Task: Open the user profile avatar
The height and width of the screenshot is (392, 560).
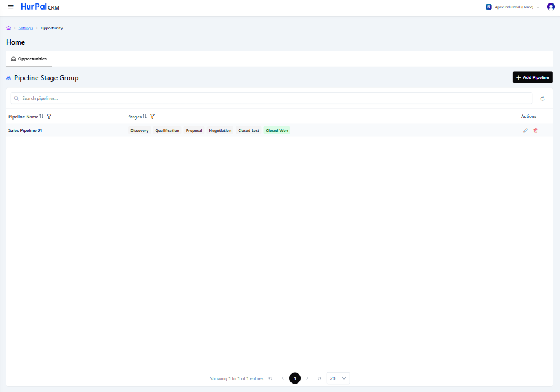Action: coord(551,7)
